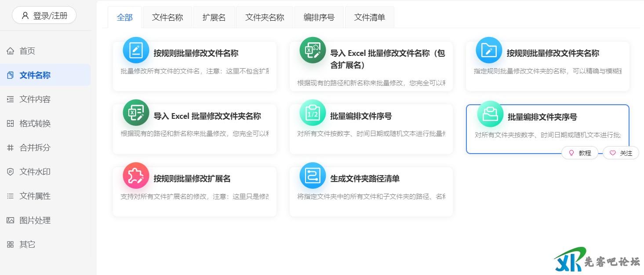644x275 pixels.
Task: Open 格式转换 in the sidebar
Action: (x=35, y=124)
